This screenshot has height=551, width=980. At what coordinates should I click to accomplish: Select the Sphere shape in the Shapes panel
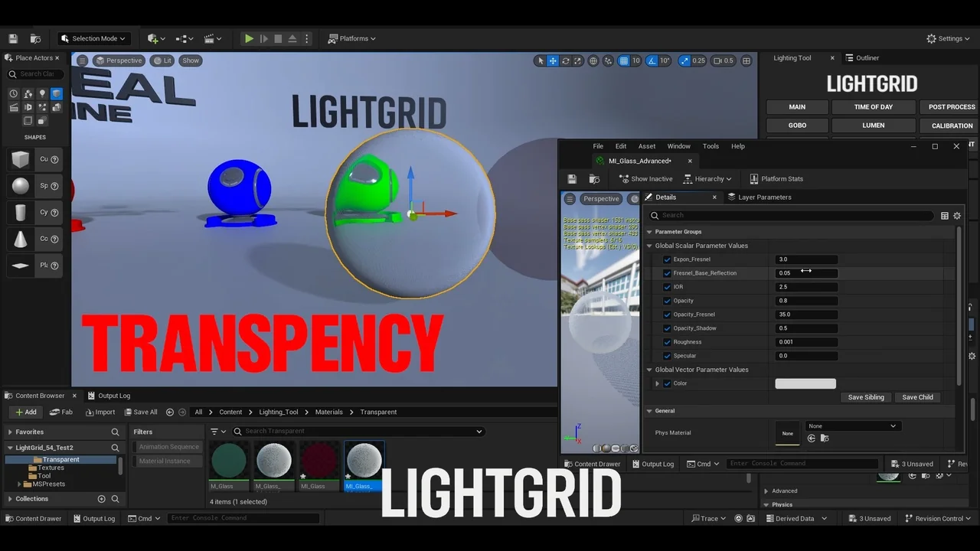point(21,185)
